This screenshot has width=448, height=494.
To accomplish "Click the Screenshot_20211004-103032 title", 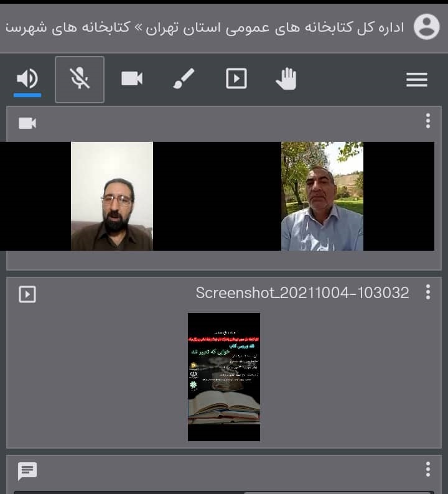I will click(302, 293).
